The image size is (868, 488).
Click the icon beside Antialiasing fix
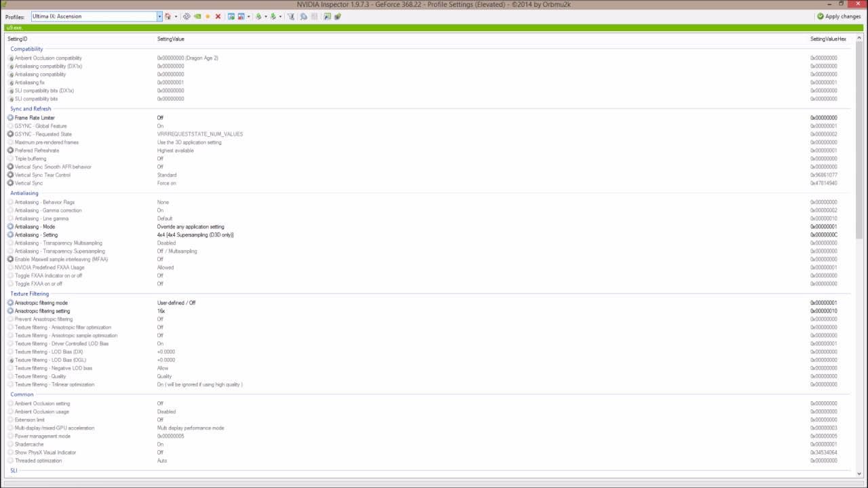point(11,83)
